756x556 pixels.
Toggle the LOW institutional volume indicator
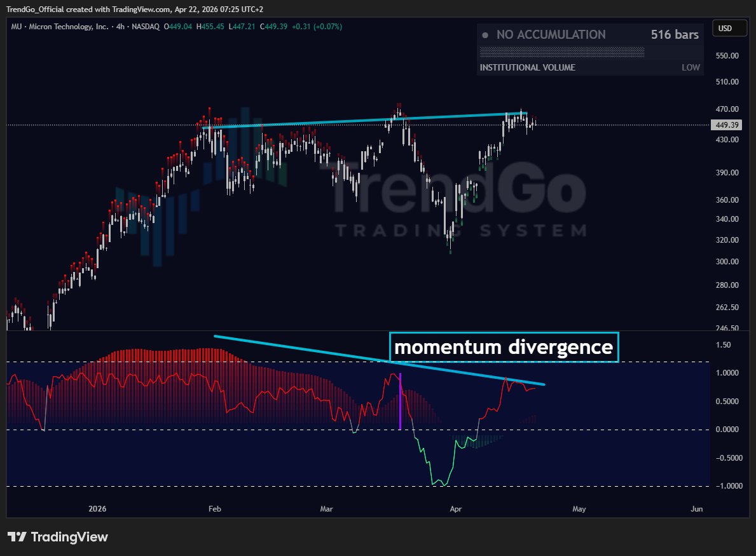(x=691, y=67)
